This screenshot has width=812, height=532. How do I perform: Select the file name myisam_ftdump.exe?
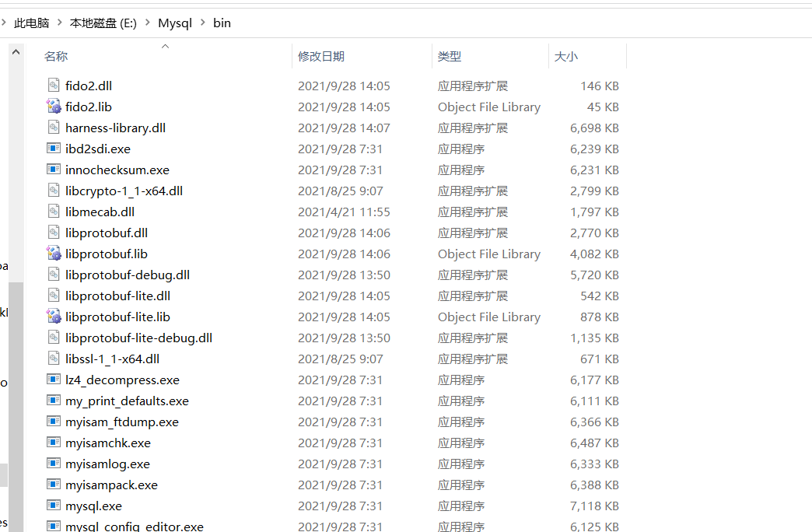pyautogui.click(x=122, y=422)
